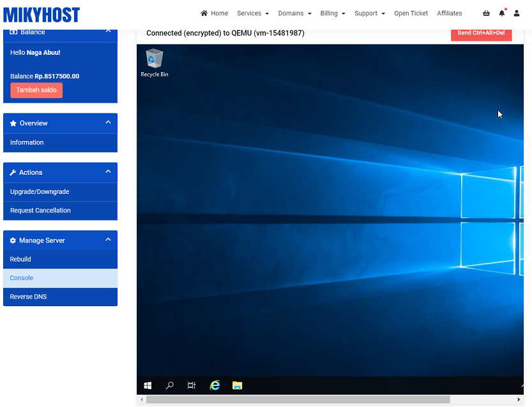Open the notifications bell
The height and width of the screenshot is (407, 532).
coord(502,13)
